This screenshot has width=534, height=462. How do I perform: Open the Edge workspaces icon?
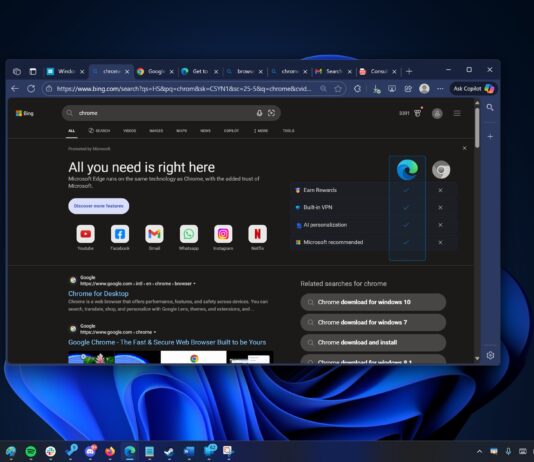point(17,71)
